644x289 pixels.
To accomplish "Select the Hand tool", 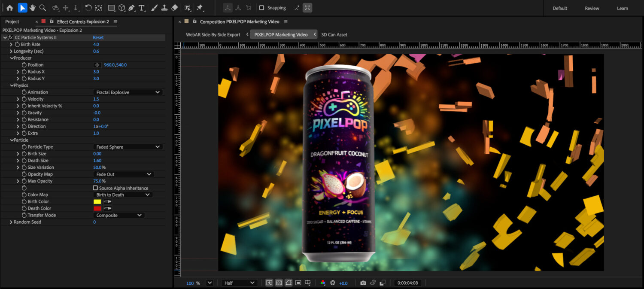I will click(x=33, y=8).
